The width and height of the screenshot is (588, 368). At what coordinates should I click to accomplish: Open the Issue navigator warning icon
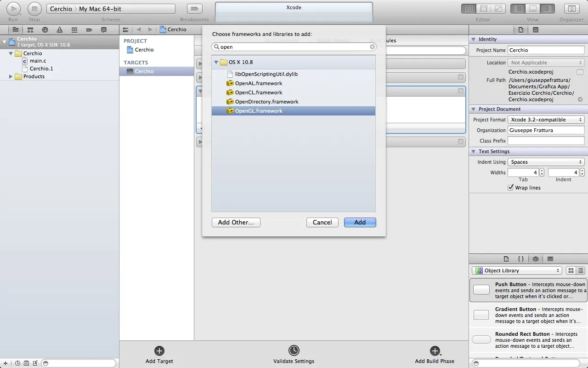[60, 30]
